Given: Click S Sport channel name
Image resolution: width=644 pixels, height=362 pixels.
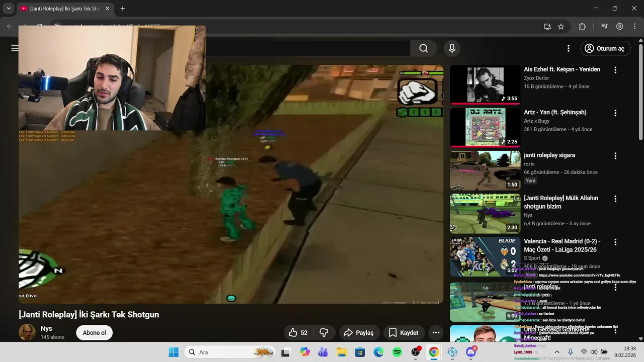Looking at the screenshot, I should pos(532,258).
